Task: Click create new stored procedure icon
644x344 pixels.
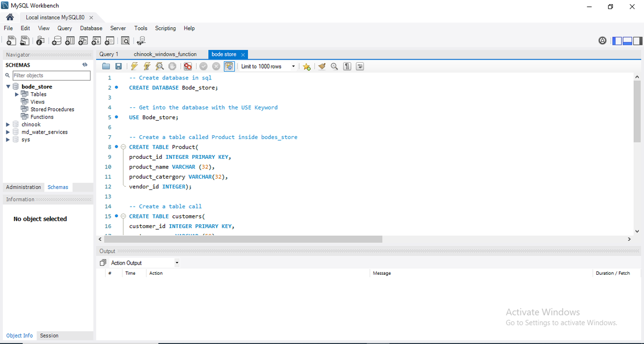Action: [97, 41]
